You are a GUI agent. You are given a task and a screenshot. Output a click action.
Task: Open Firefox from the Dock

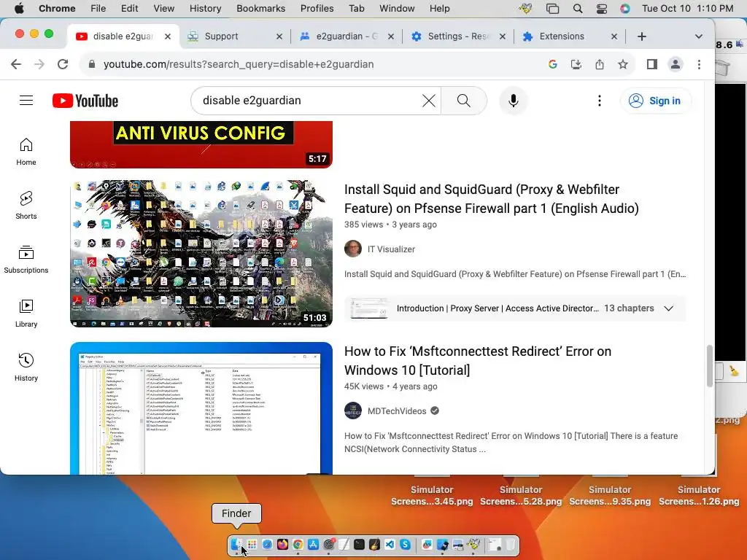tap(282, 544)
